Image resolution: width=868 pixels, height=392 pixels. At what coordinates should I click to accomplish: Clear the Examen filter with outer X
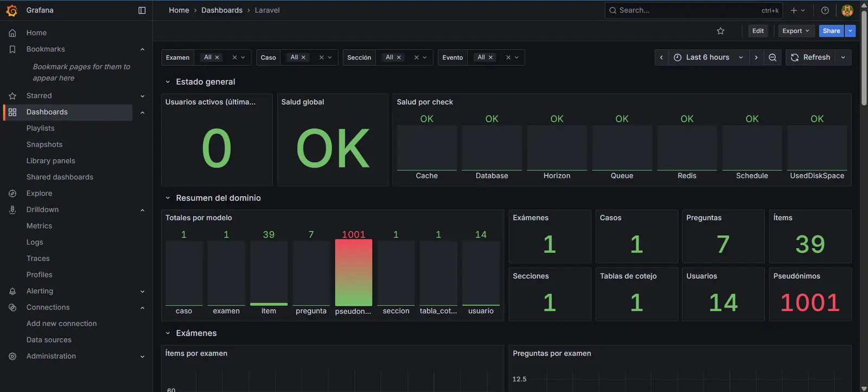pos(234,57)
